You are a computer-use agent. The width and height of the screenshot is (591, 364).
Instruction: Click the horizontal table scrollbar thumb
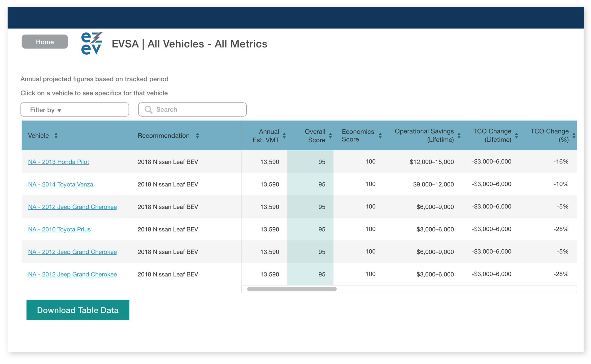292,289
